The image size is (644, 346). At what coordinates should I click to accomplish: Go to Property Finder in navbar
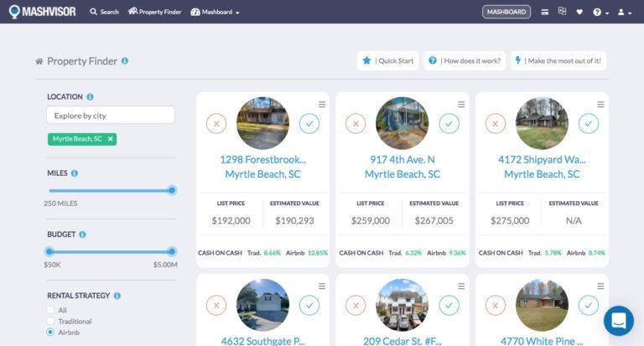(154, 12)
